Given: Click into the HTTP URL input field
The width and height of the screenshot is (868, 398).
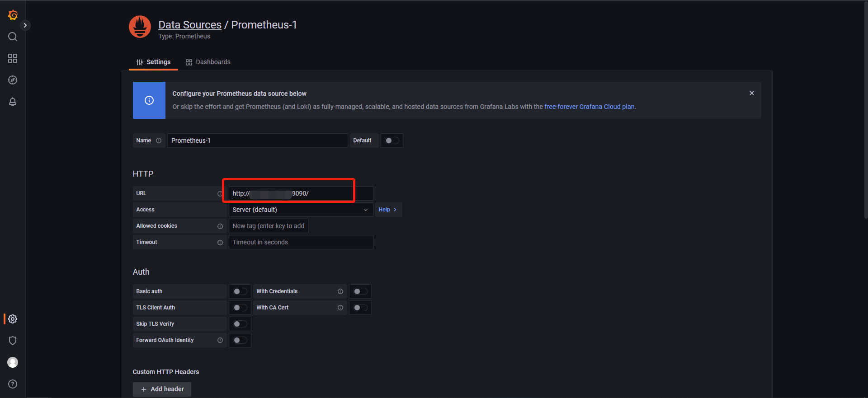Looking at the screenshot, I should tap(301, 193).
